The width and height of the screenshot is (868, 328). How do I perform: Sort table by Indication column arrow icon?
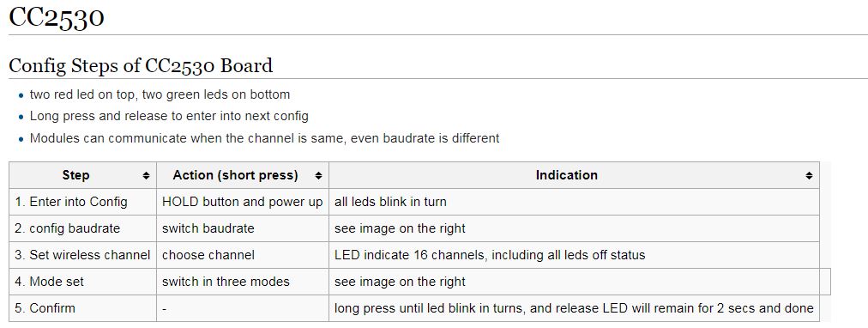pyautogui.click(x=810, y=176)
